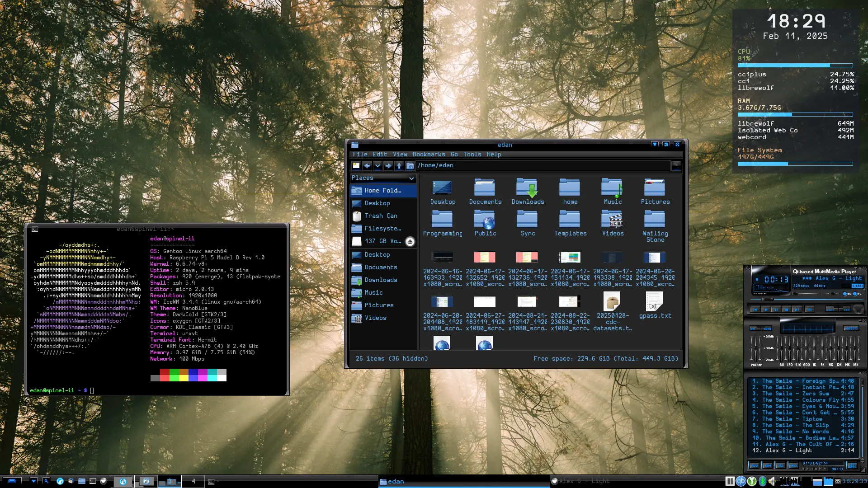
Task: Open the Tools menu
Action: tap(472, 154)
